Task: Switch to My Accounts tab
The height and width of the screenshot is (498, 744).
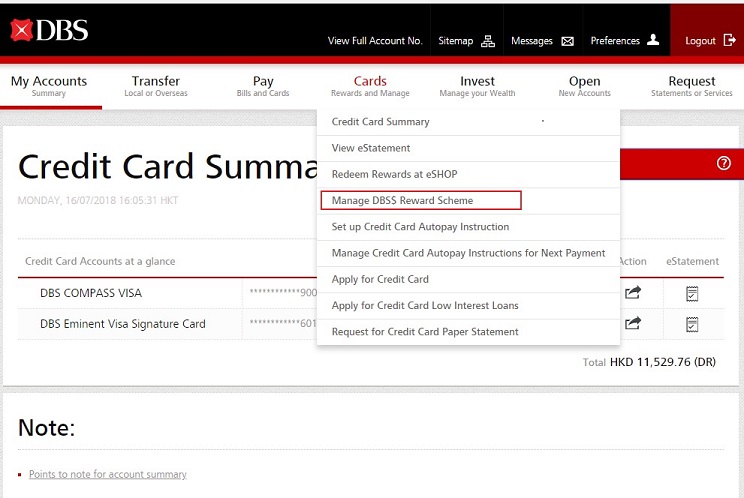Action: pos(49,86)
